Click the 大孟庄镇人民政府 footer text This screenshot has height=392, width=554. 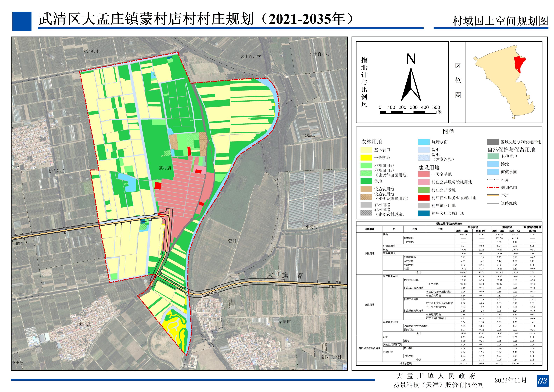[436, 376]
